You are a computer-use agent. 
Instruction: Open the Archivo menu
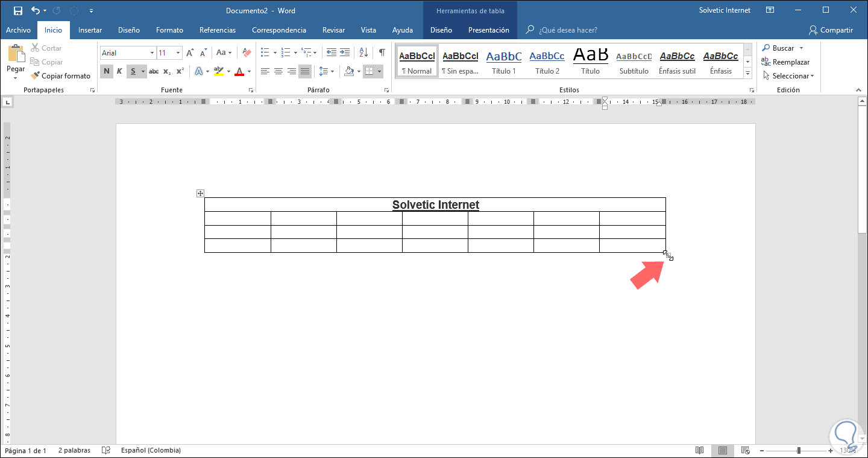pos(18,30)
